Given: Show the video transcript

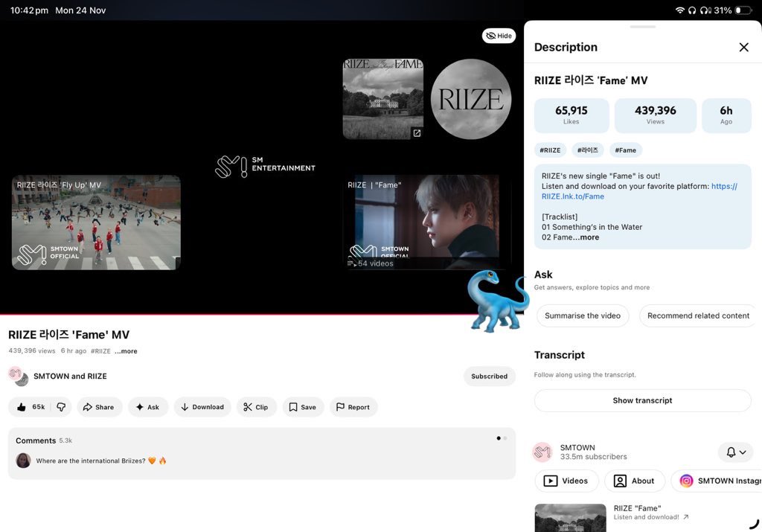Looking at the screenshot, I should point(642,400).
